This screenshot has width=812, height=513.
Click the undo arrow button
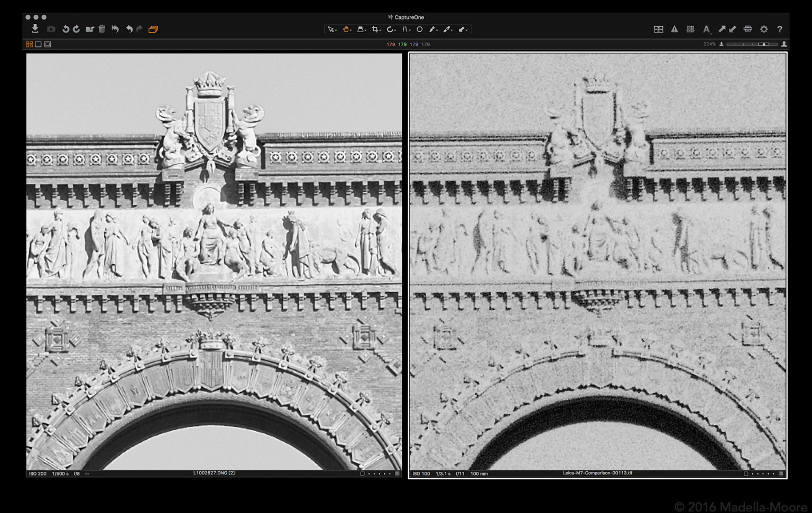point(129,29)
